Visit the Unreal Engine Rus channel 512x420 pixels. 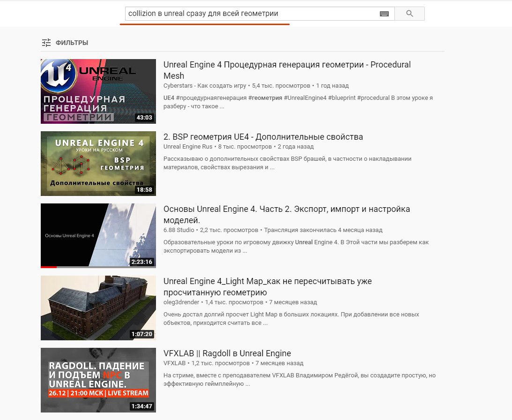point(188,146)
